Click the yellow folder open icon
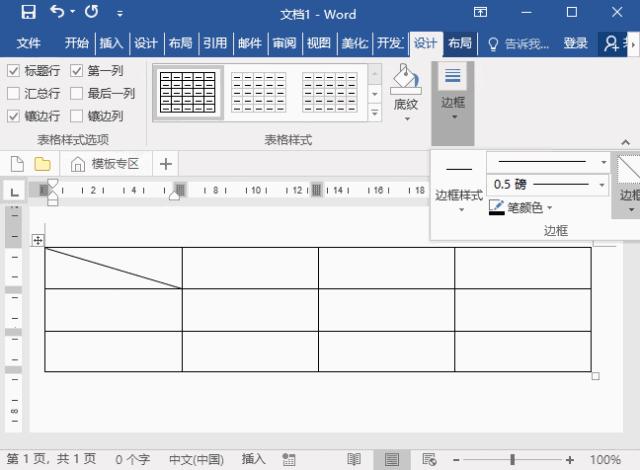 point(42,164)
